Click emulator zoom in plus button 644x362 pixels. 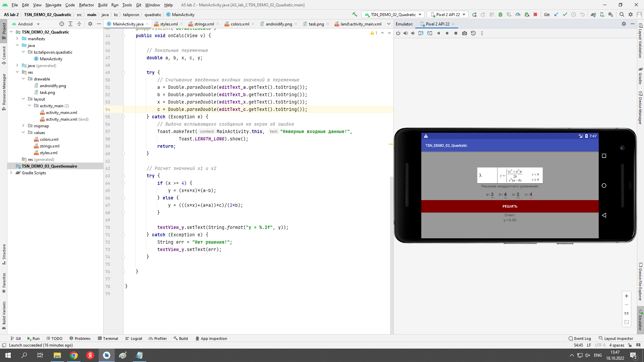point(626,296)
